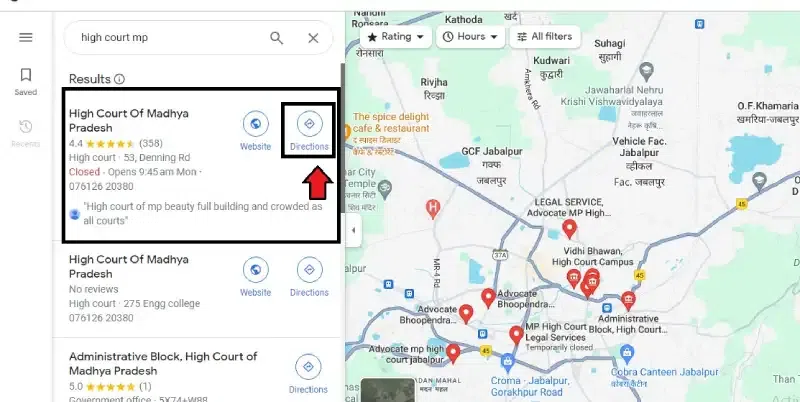Image resolution: width=800 pixels, height=402 pixels.
Task: Click the info icon next to Results
Action: 119,79
